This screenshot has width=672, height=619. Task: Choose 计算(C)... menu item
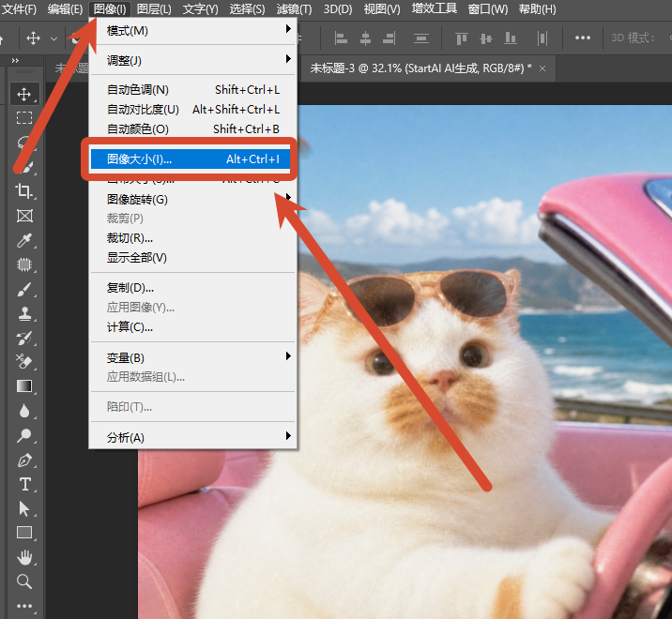pos(192,327)
